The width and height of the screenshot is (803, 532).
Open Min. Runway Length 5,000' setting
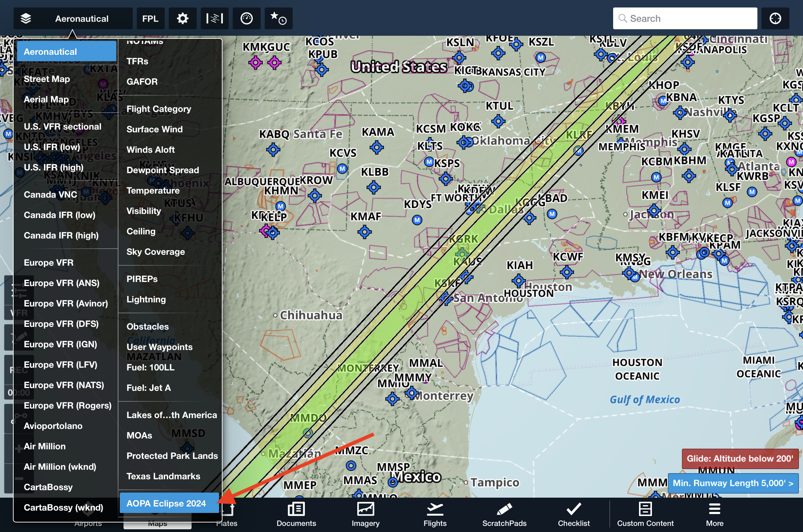(x=733, y=483)
